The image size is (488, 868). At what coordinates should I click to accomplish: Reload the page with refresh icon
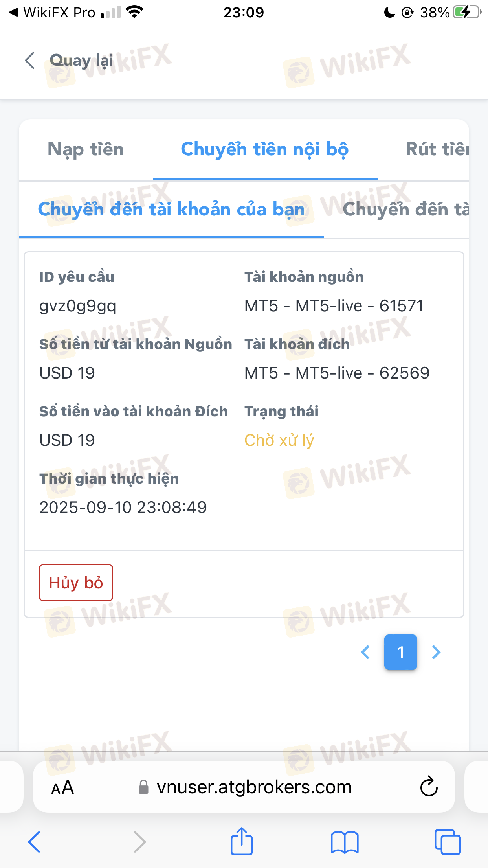[x=429, y=787]
